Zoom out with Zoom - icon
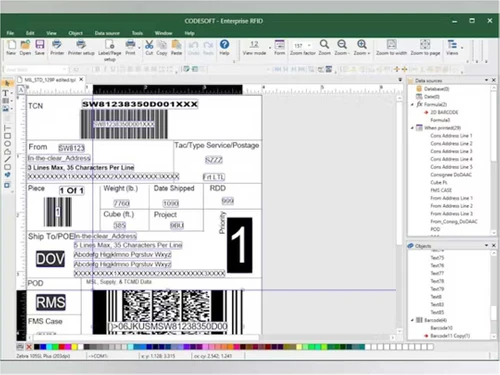Viewport: 500px width, 375px height. [342, 44]
